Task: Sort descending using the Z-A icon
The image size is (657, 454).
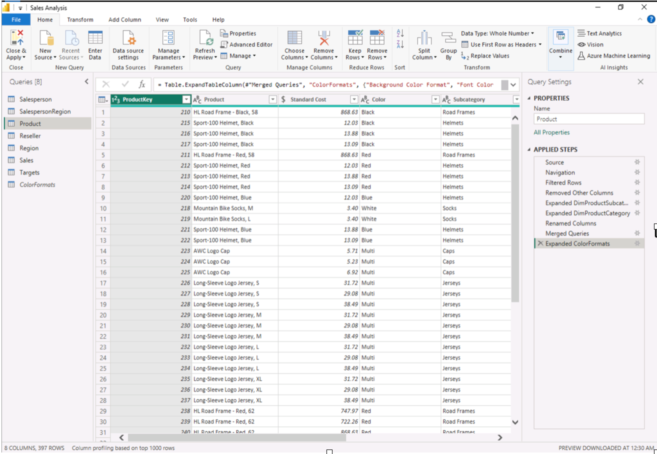Action: pos(400,44)
